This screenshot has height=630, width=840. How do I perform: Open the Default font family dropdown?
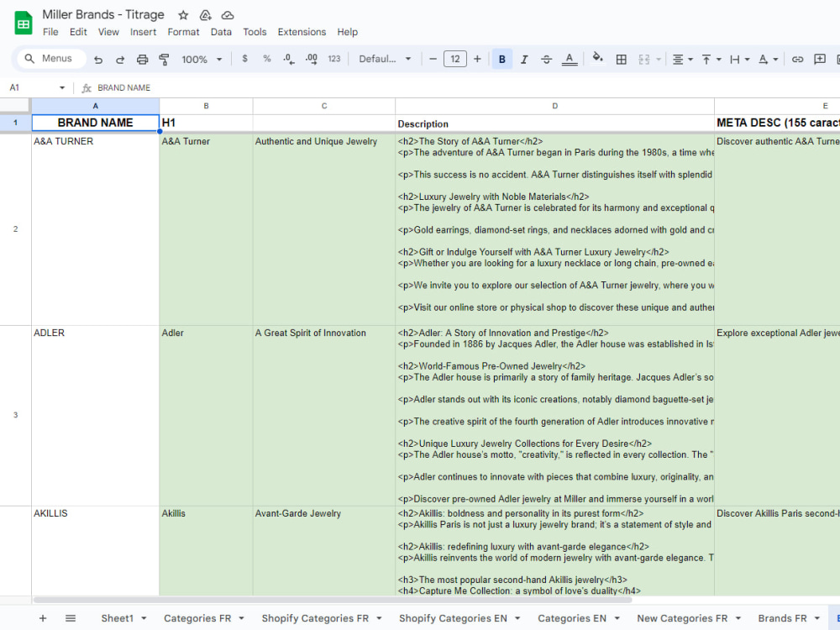[385, 59]
